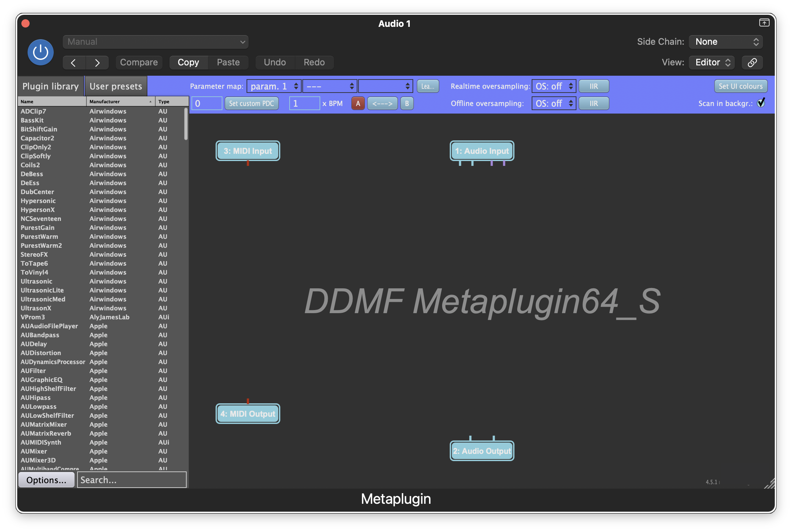
Task: Click the custom PDC value field
Action: pos(207,103)
